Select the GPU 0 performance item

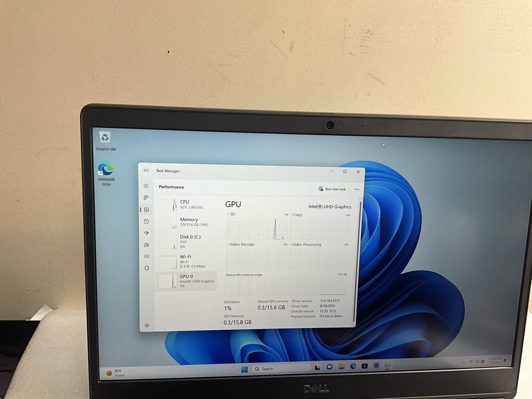pyautogui.click(x=186, y=281)
